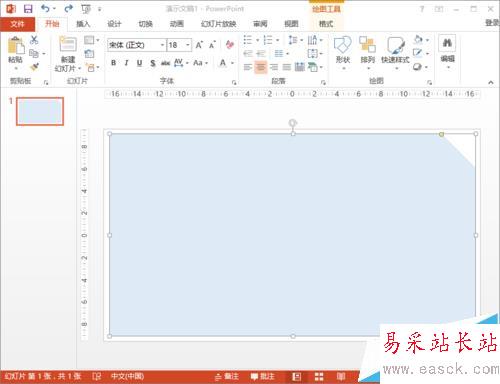Clear all formatting with eraser icon
The width and height of the screenshot is (500, 384).
click(230, 44)
